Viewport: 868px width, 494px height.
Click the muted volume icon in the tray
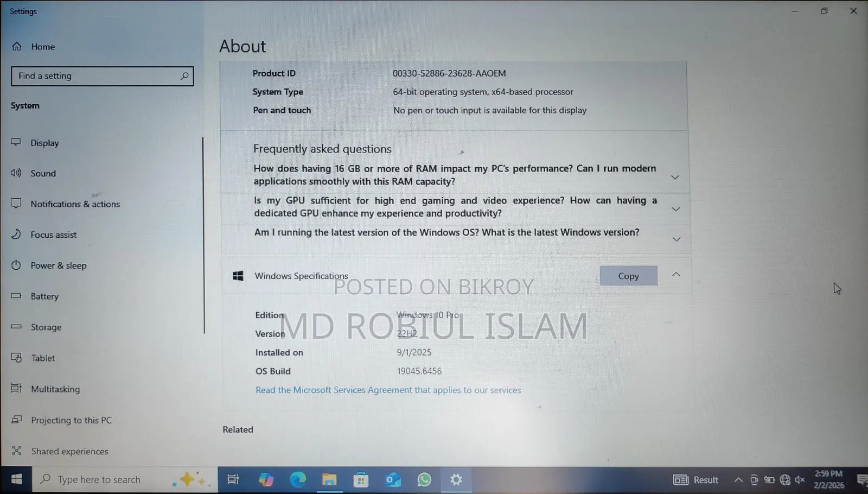coord(800,479)
